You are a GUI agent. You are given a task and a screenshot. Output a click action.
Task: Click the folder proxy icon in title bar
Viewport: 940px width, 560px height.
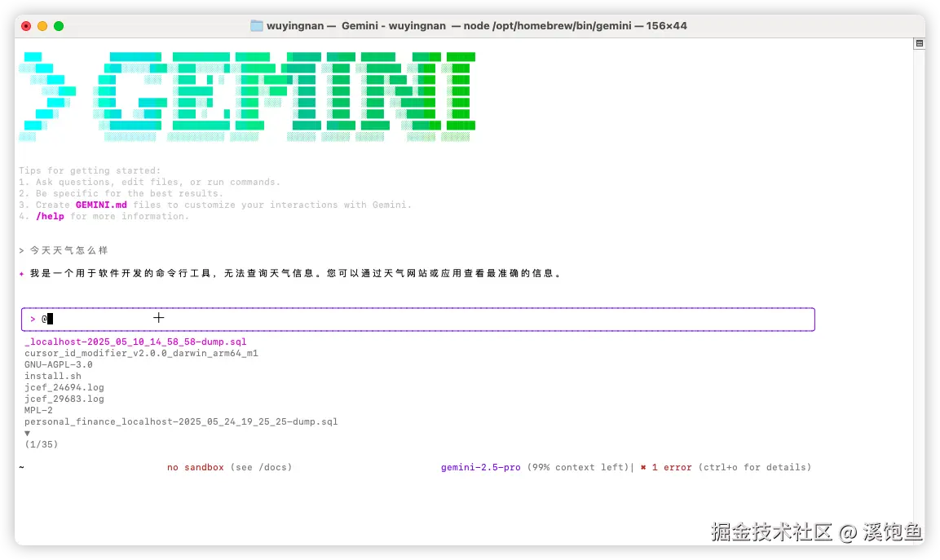[x=256, y=26]
